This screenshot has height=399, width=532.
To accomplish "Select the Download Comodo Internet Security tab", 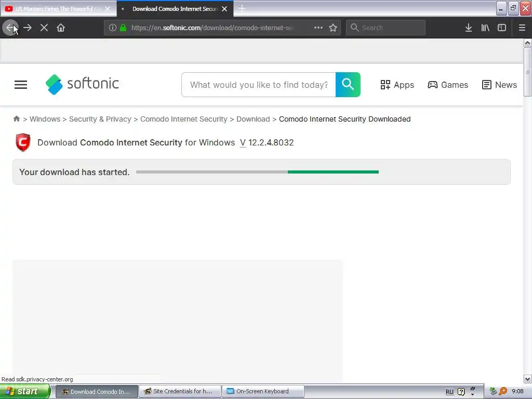I will [x=175, y=9].
